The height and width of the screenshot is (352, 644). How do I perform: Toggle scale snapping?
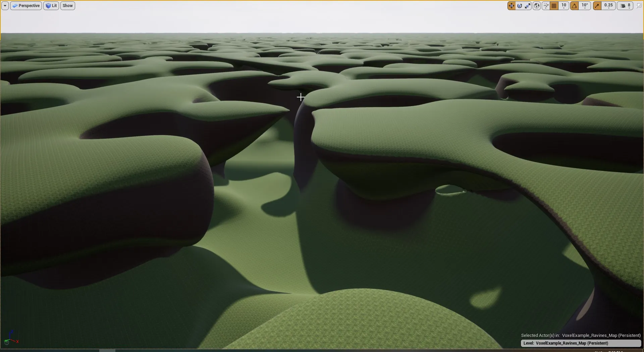(597, 6)
